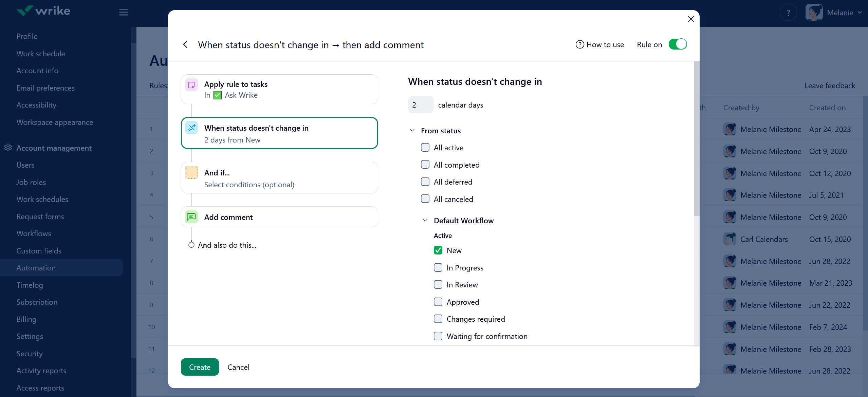Screen dimensions: 868x397
Task: Click the Add comment action icon
Action: [x=191, y=217]
